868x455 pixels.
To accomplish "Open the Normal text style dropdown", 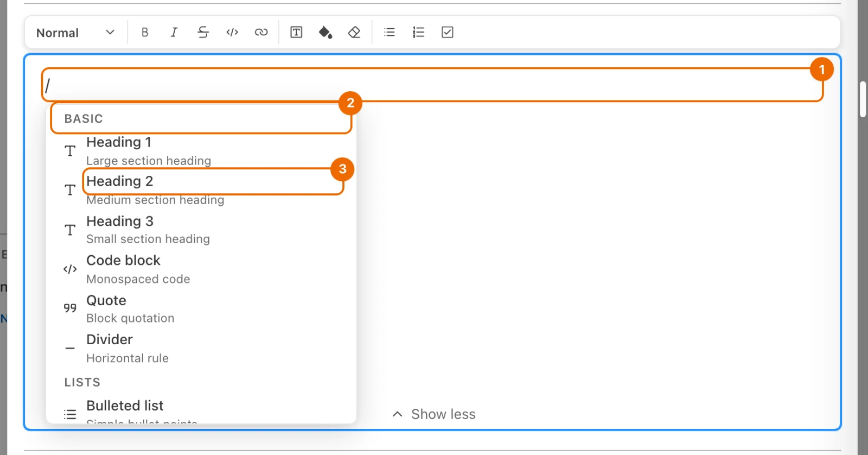I will tap(75, 33).
